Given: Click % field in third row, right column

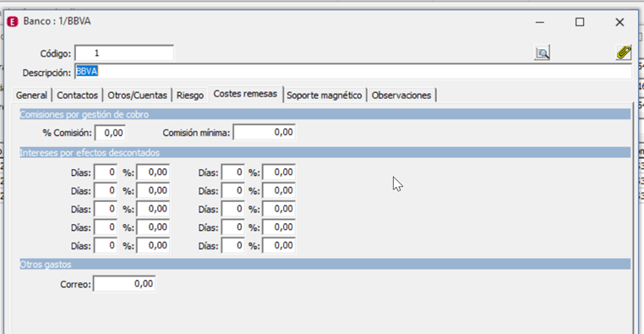Looking at the screenshot, I should point(279,209).
